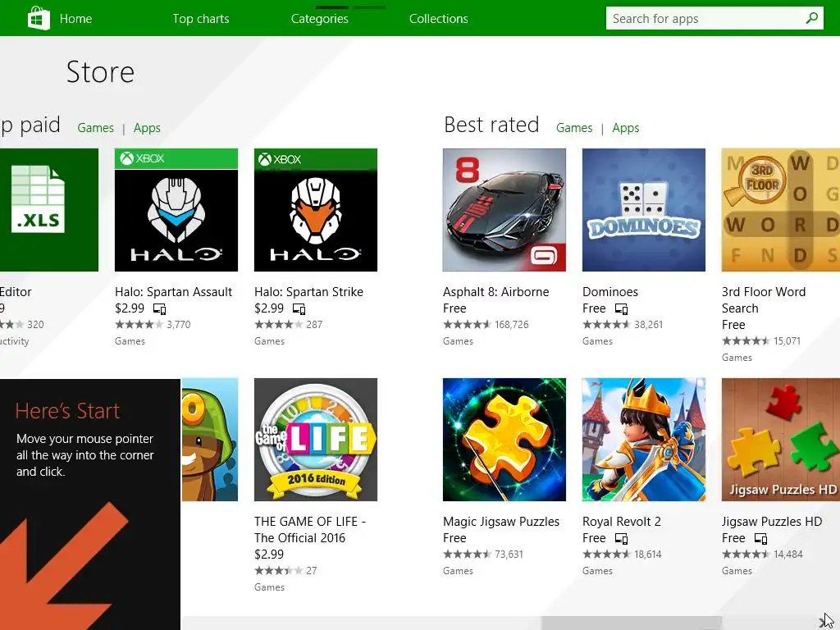
Task: Open 3rd Floor Word Search tile
Action: click(781, 210)
